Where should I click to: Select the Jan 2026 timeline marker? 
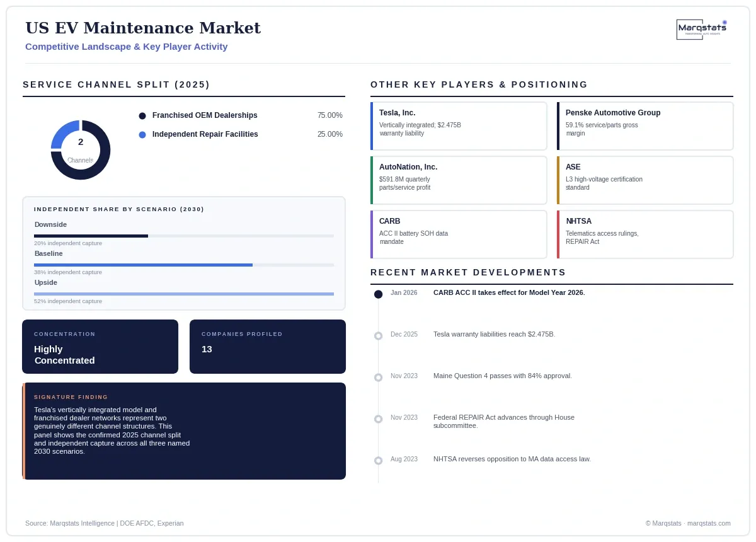pos(378,294)
